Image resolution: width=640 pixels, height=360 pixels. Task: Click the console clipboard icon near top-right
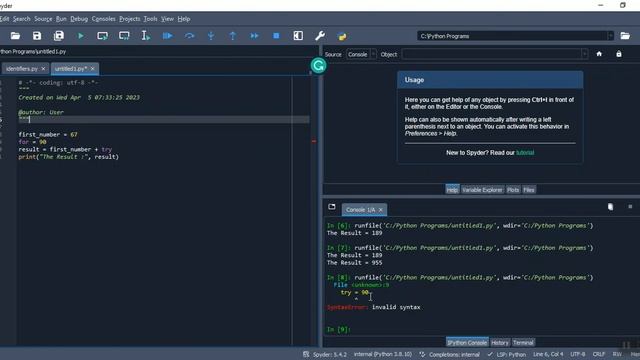(610, 207)
